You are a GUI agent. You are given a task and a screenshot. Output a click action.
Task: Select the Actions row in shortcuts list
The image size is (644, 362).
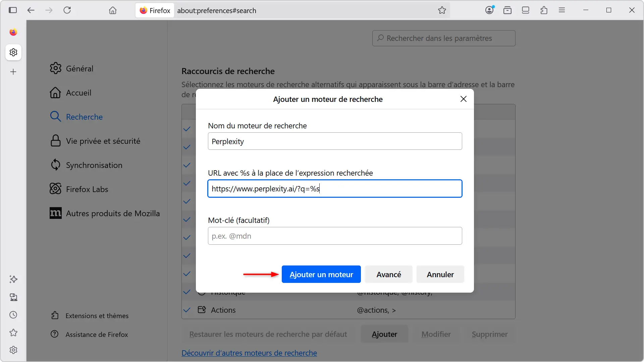point(348,310)
